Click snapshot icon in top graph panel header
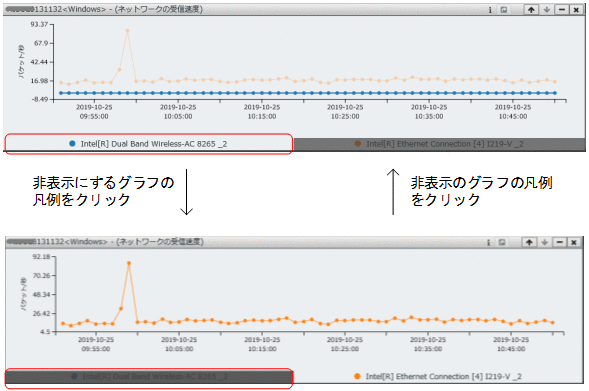 (504, 10)
